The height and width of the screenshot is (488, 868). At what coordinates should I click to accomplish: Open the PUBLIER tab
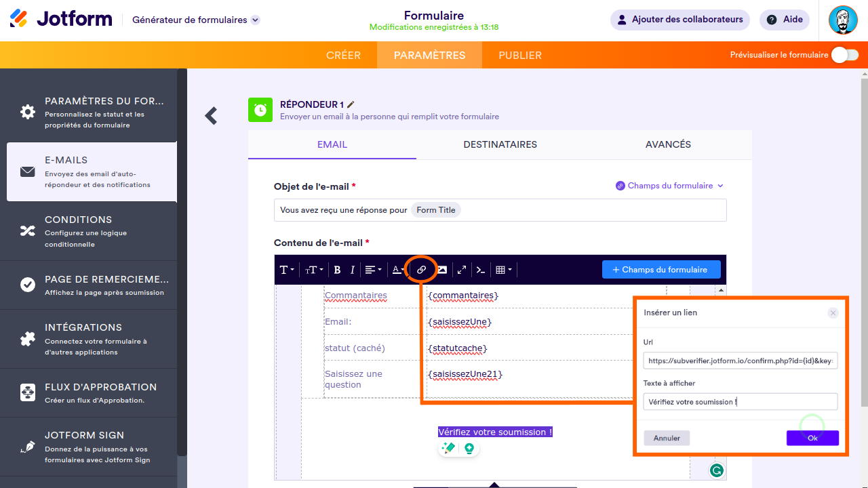coord(519,55)
